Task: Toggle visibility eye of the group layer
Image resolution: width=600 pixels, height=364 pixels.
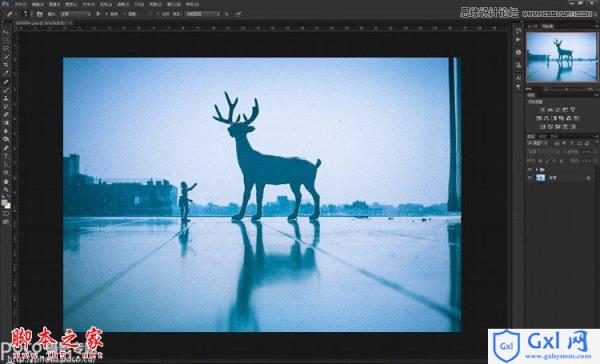Action: pyautogui.click(x=530, y=169)
